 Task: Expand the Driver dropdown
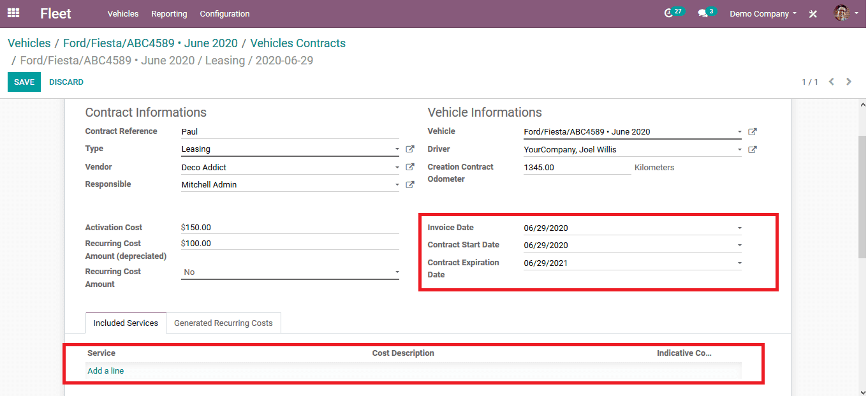(739, 150)
